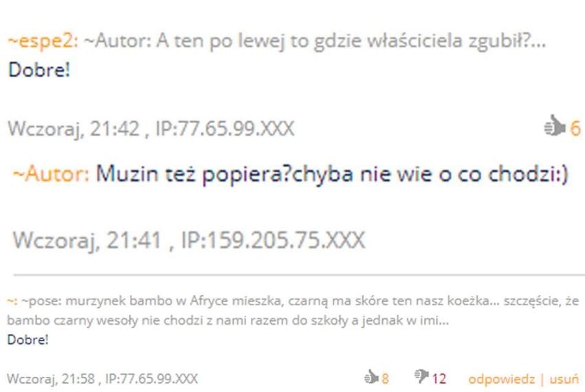Open the orange ~Autor username
This screenshot has width=585, height=392.
point(51,174)
